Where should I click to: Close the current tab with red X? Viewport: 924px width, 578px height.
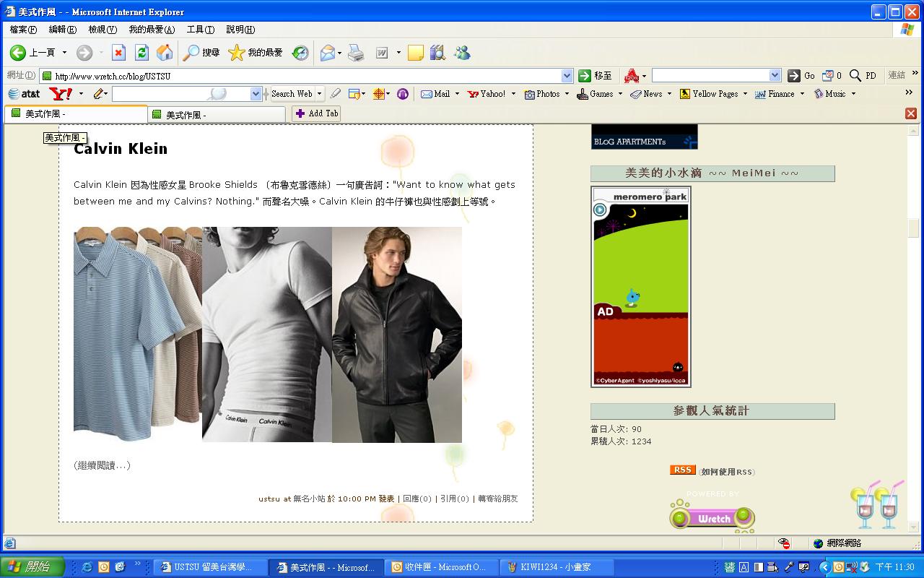tap(911, 113)
